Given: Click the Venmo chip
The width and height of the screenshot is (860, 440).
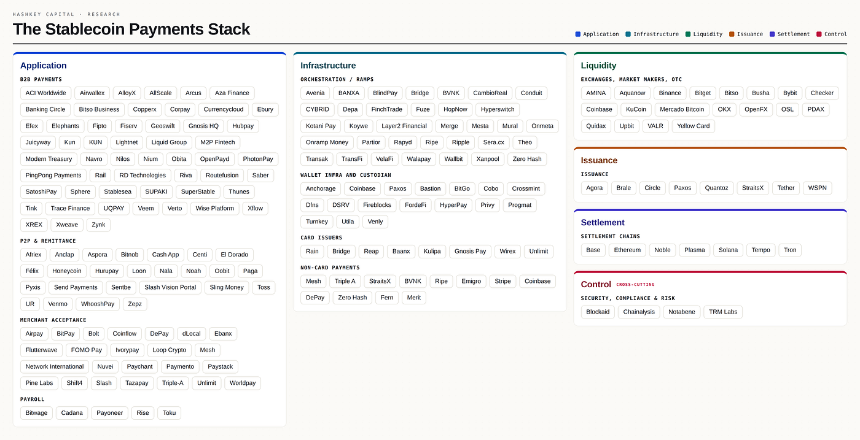Looking at the screenshot, I should (58, 304).
